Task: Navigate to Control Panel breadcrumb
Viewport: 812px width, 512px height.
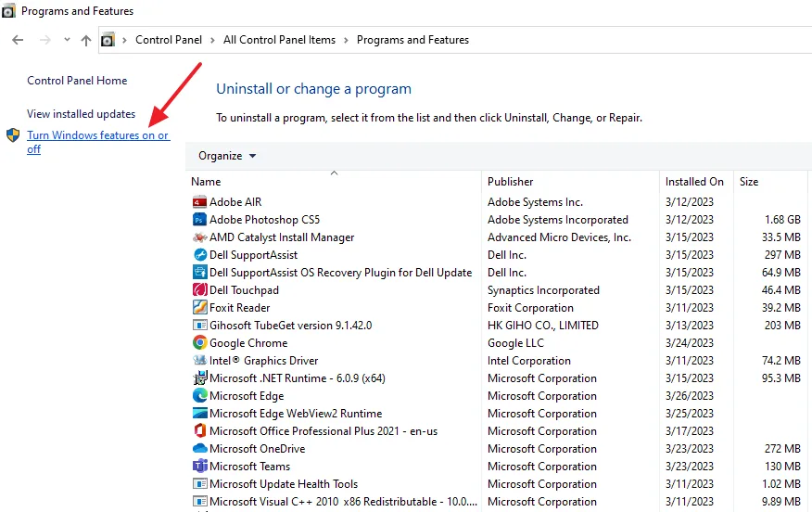Action: [x=169, y=40]
